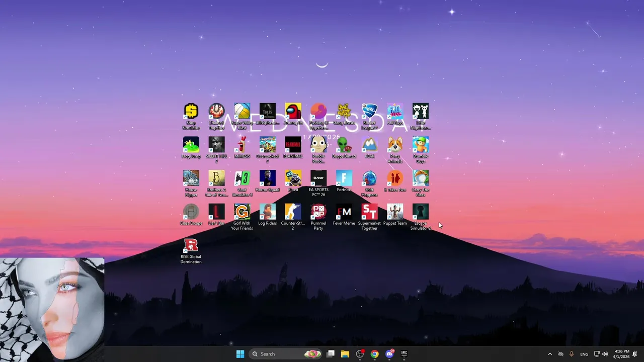
Task: Click the Stumble Guys shortcut
Action: coord(421,145)
